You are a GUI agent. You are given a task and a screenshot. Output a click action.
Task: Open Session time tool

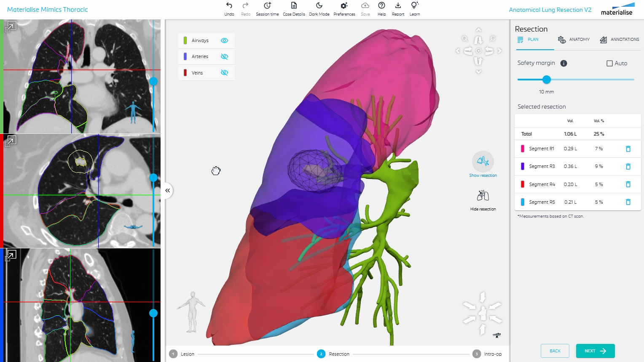point(267,6)
